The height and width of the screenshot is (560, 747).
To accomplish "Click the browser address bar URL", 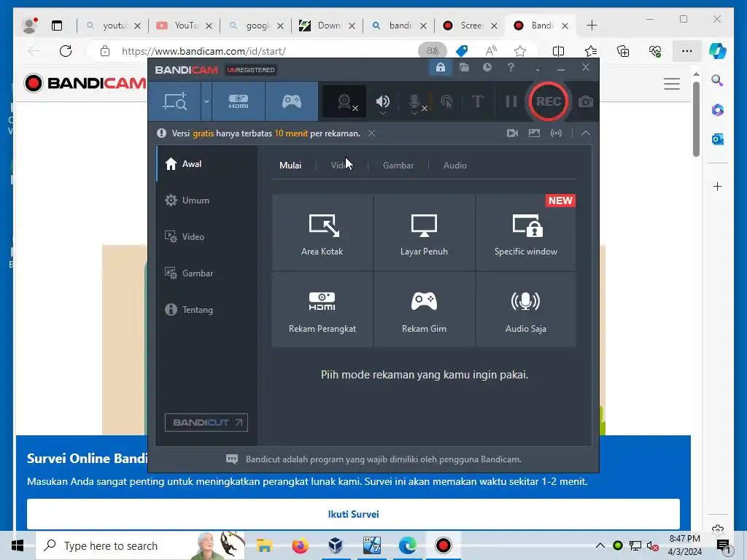I will tap(204, 51).
